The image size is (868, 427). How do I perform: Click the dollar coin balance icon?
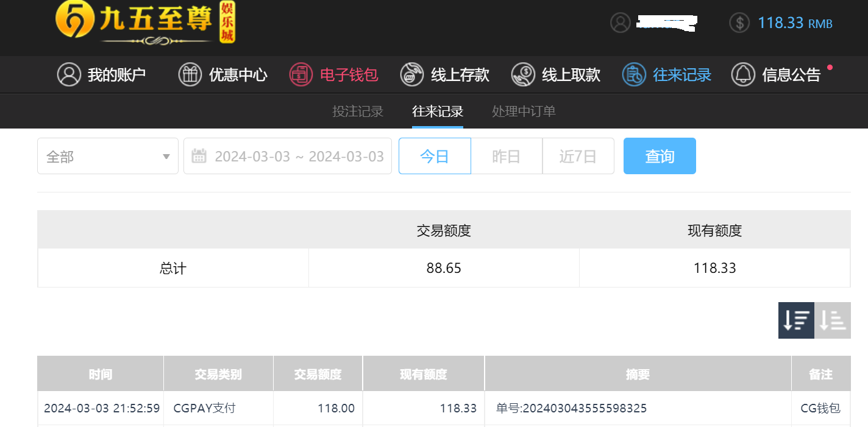(x=739, y=23)
